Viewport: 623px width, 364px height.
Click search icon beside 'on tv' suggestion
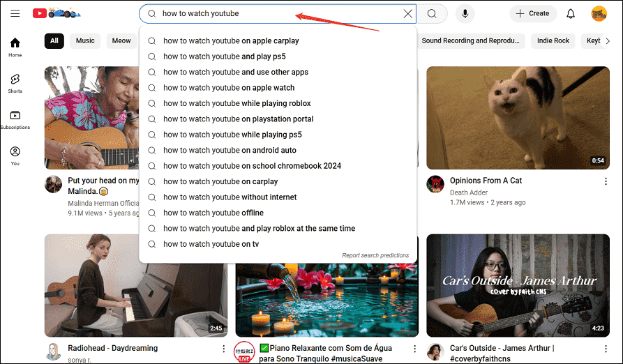[152, 244]
